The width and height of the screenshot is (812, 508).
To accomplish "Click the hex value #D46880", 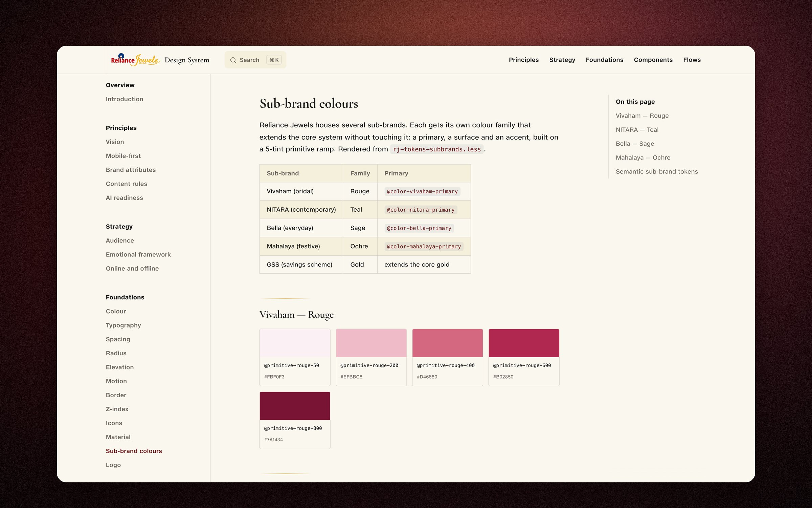I will [427, 377].
